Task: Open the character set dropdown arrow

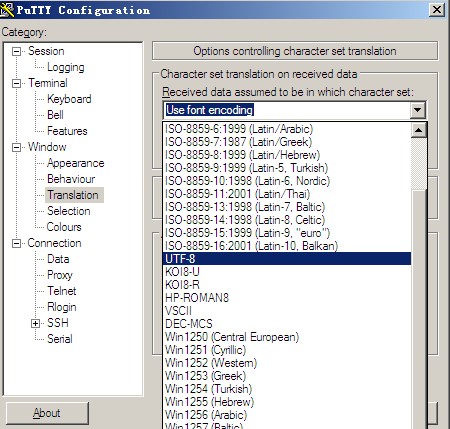Action: click(418, 110)
